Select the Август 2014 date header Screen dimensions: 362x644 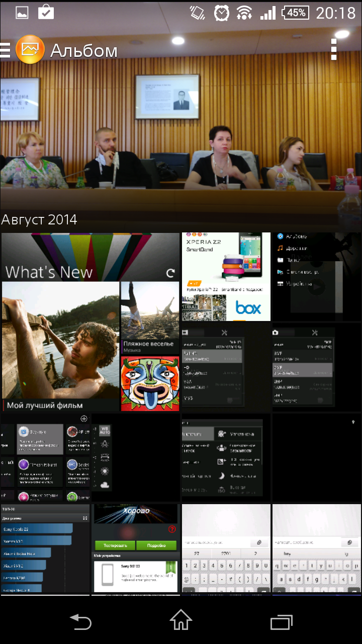[39, 219]
